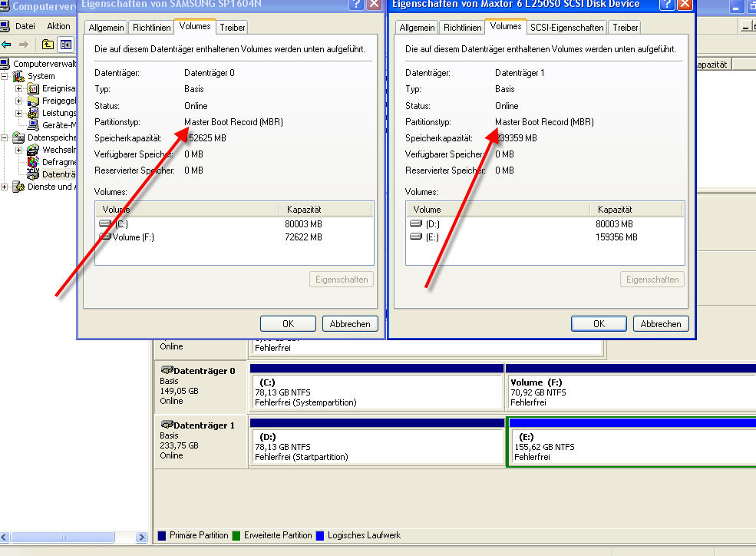Click the Eigenschaften button in the Maxtor dialog

point(652,280)
